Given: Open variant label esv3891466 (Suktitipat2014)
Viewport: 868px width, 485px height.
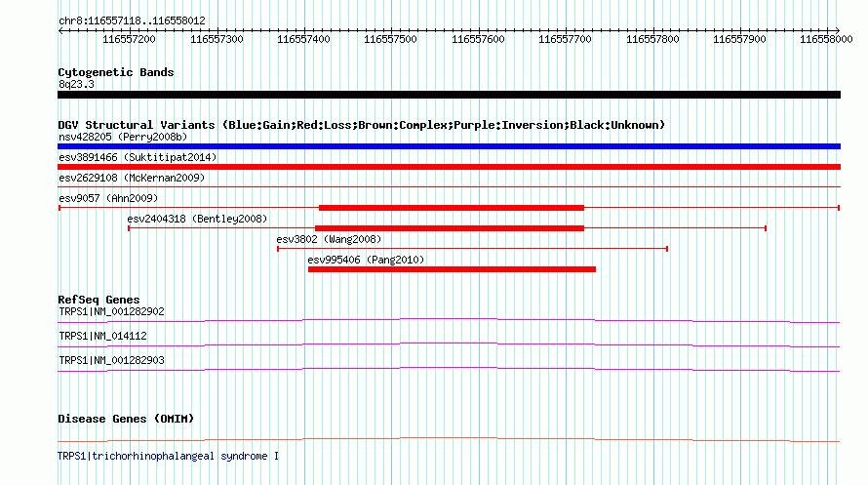Looking at the screenshot, I should click(x=138, y=157).
